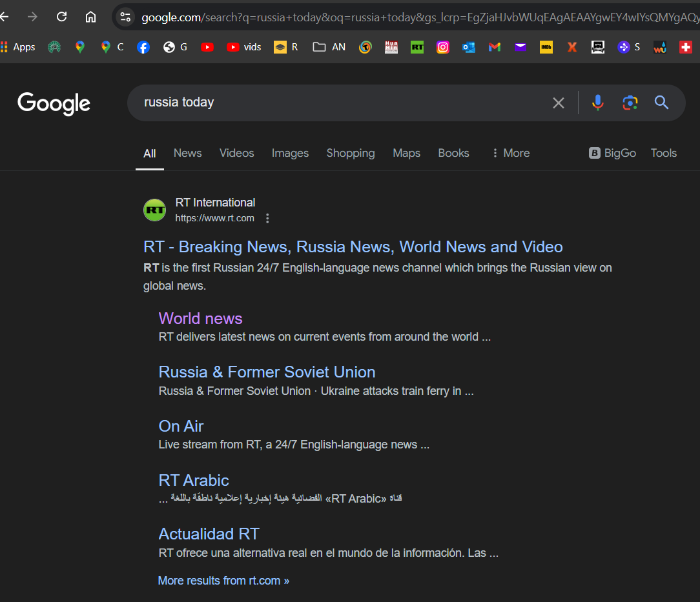Search by image with Google Lens icon

[x=630, y=103]
